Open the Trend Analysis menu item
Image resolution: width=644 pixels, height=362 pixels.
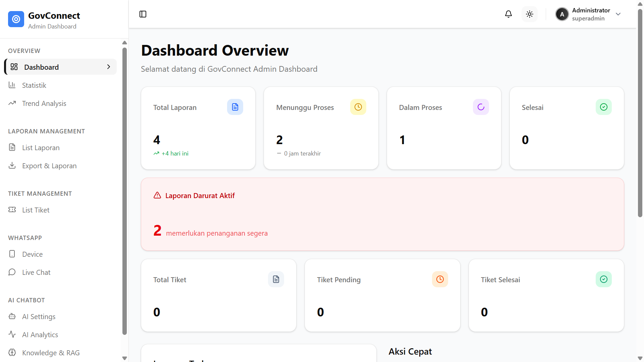(44, 103)
